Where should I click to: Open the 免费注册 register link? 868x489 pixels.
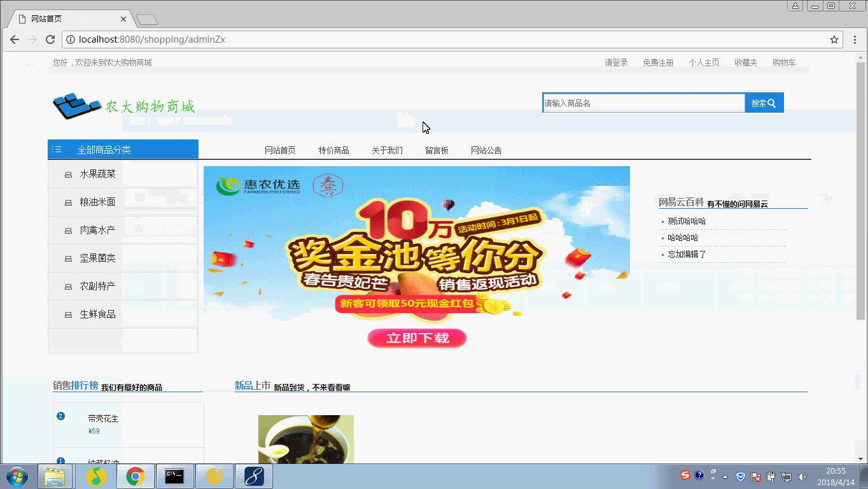658,62
